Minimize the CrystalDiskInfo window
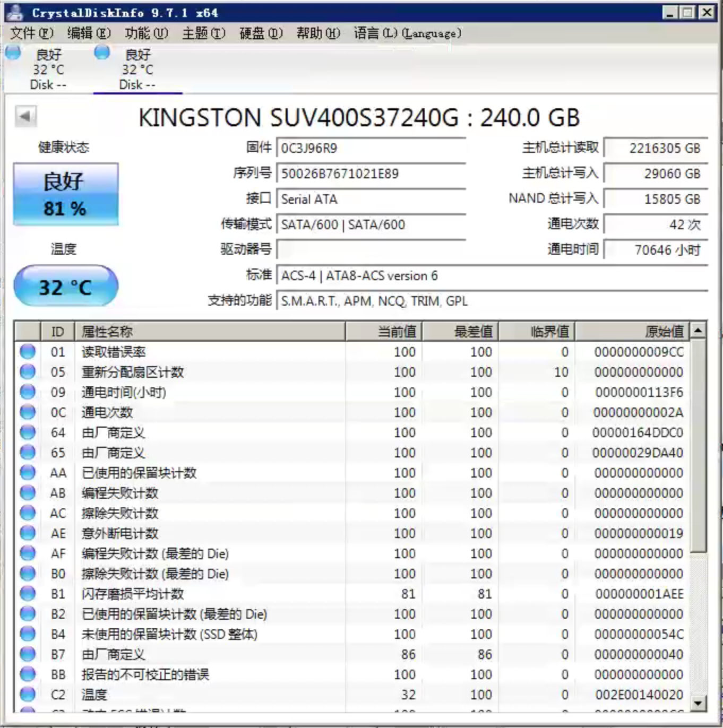The width and height of the screenshot is (723, 728). (x=670, y=12)
